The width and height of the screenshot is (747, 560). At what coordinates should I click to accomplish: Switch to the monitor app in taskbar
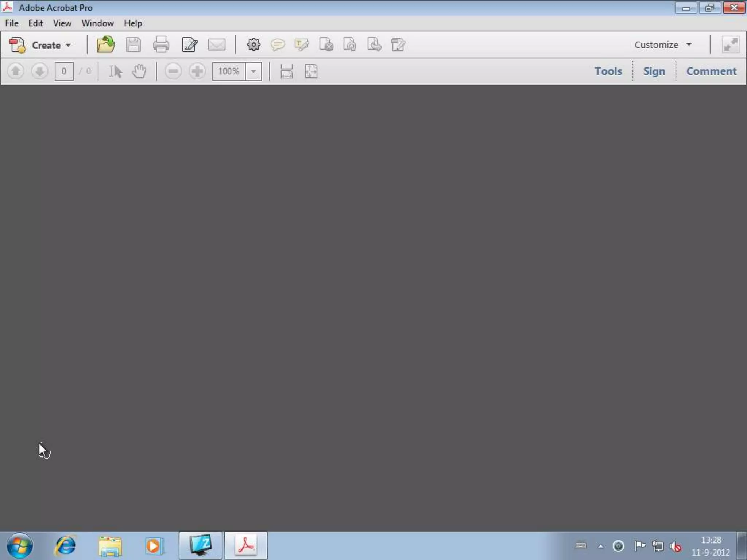tap(200, 545)
